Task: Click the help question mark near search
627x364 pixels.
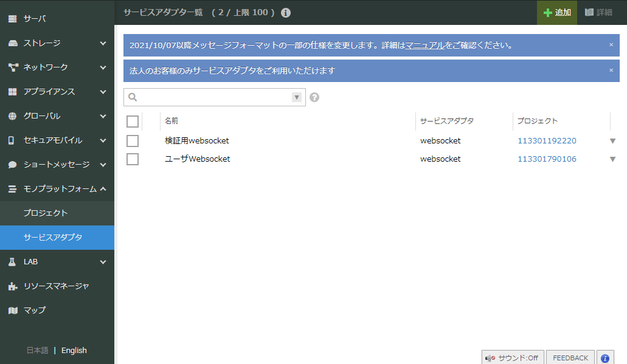Action: click(x=314, y=97)
